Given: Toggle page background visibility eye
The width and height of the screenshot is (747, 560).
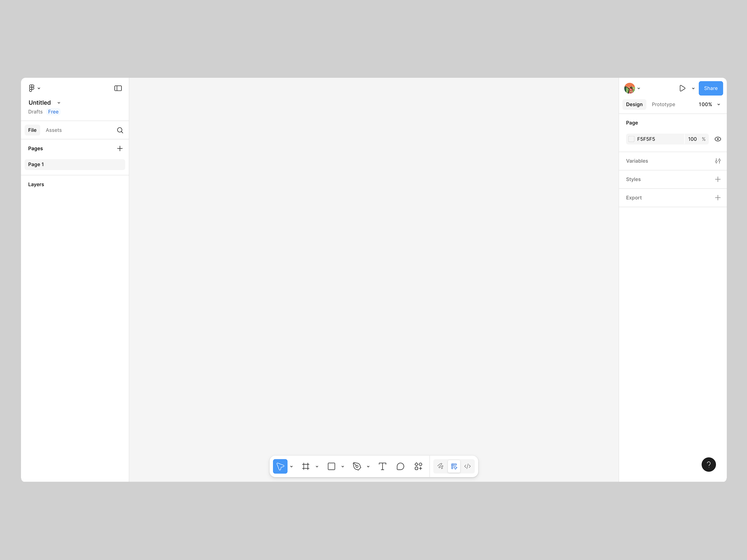Looking at the screenshot, I should point(718,139).
